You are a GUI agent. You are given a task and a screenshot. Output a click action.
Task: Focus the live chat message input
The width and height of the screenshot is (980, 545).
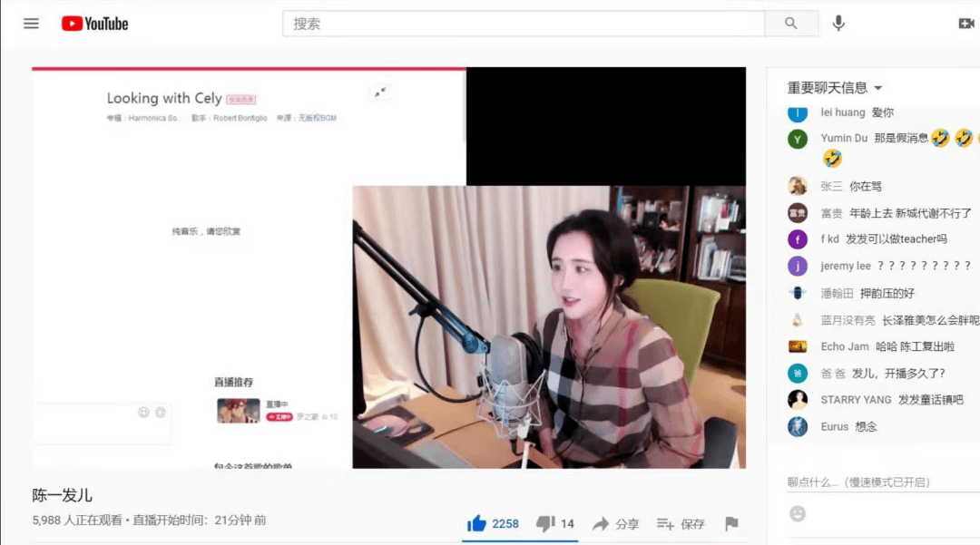tap(871, 482)
